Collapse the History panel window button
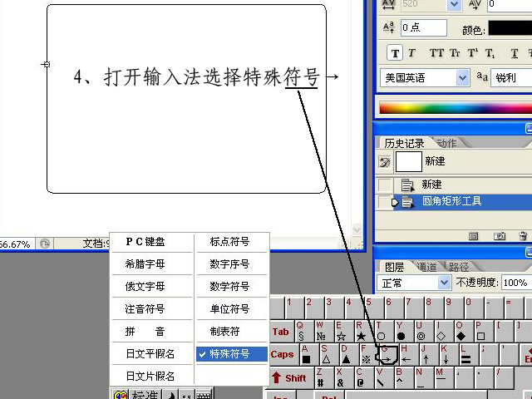Screen dimensions: 532x399 pyautogui.click(x=529, y=129)
